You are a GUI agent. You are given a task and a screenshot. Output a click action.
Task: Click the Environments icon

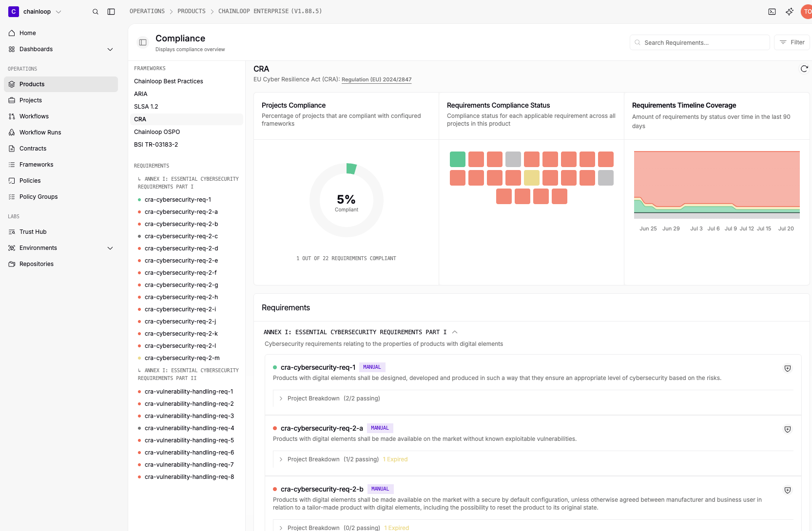[12, 248]
